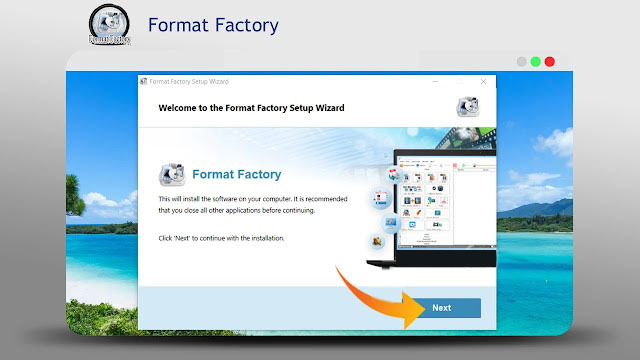
Task: Select 'Welcome to the Format Factory Setup Wizard' heading
Action: coord(251,108)
